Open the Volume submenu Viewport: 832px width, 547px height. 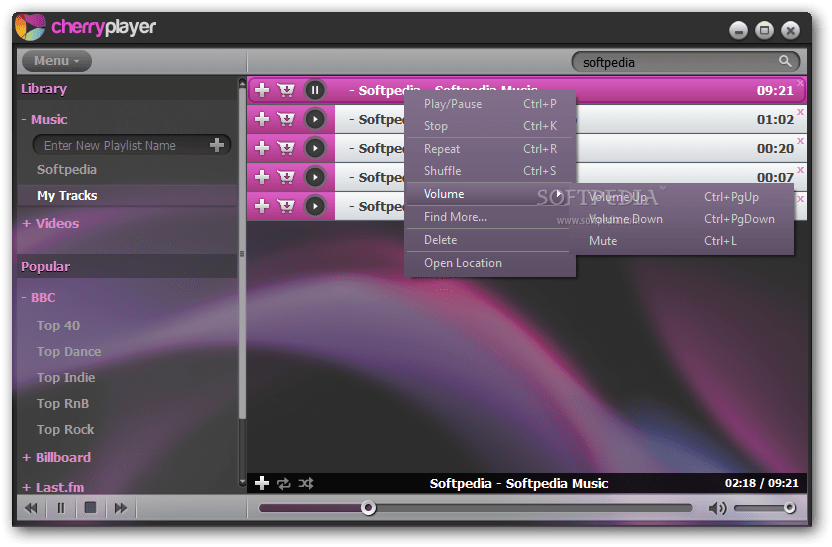pyautogui.click(x=490, y=194)
